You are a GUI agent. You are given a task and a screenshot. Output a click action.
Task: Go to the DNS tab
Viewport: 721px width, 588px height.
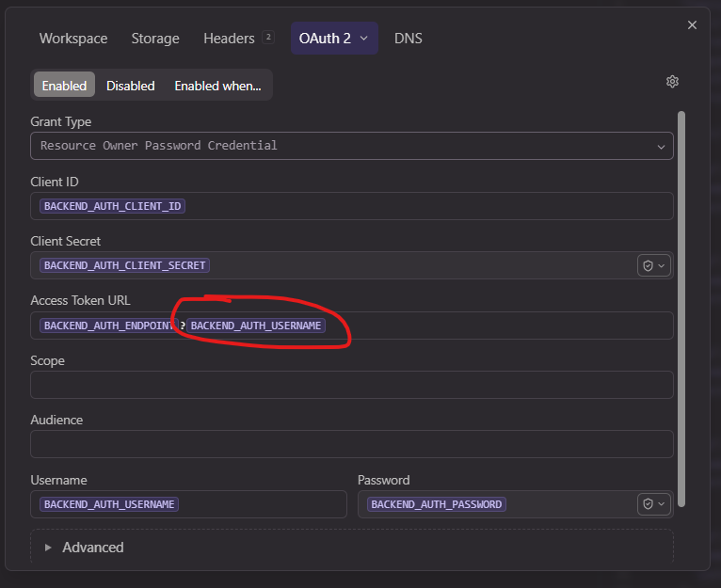[x=409, y=39]
